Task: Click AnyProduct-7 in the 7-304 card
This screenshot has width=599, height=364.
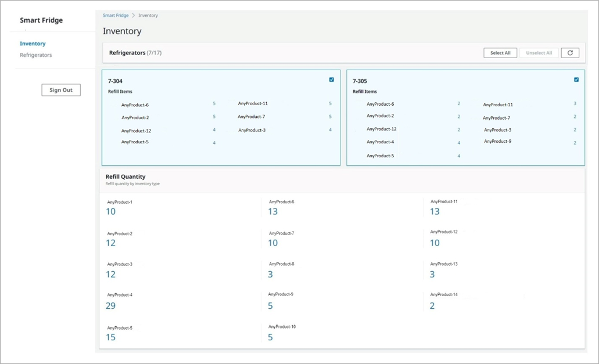Action: [252, 117]
